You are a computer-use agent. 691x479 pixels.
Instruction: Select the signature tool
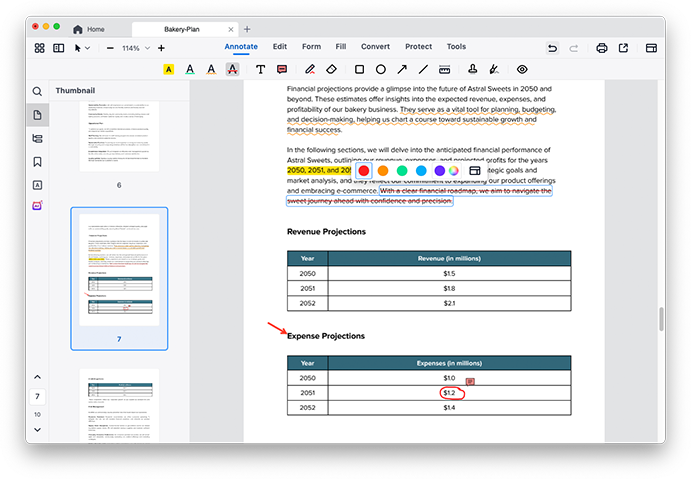tap(494, 70)
